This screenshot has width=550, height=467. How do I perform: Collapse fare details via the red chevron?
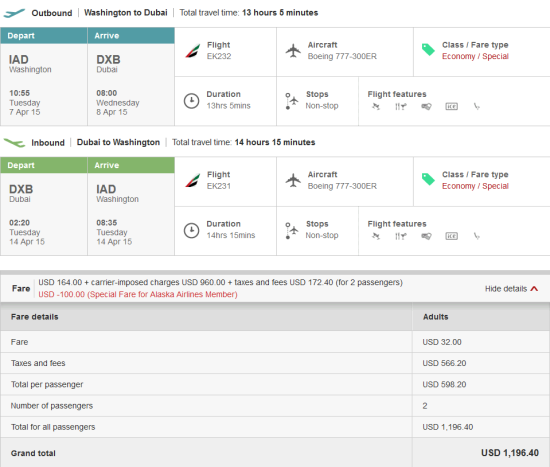(x=534, y=289)
